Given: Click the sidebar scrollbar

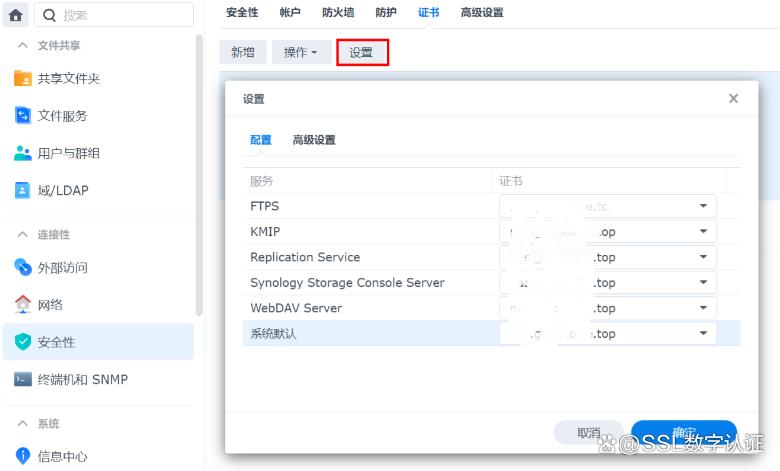Looking at the screenshot, I should pyautogui.click(x=199, y=175).
